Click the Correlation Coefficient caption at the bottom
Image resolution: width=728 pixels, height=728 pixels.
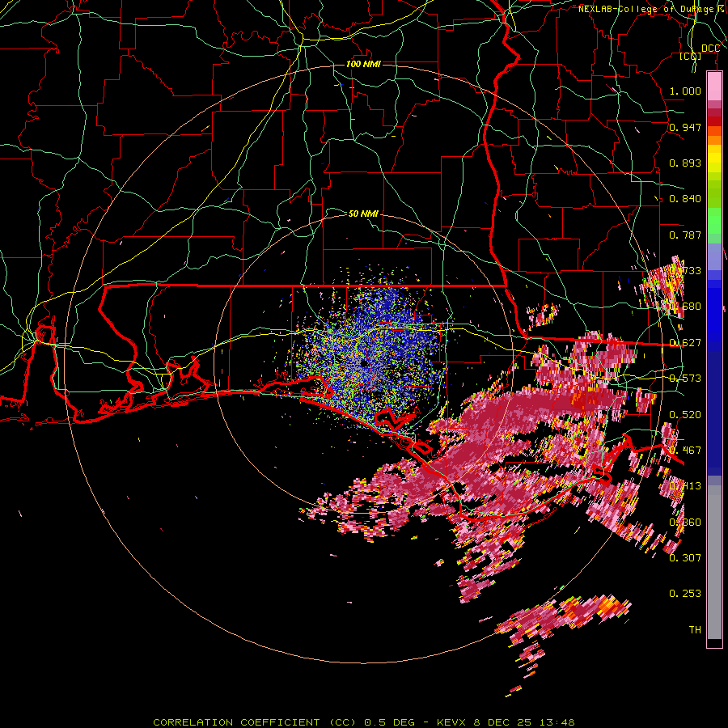tap(364, 722)
